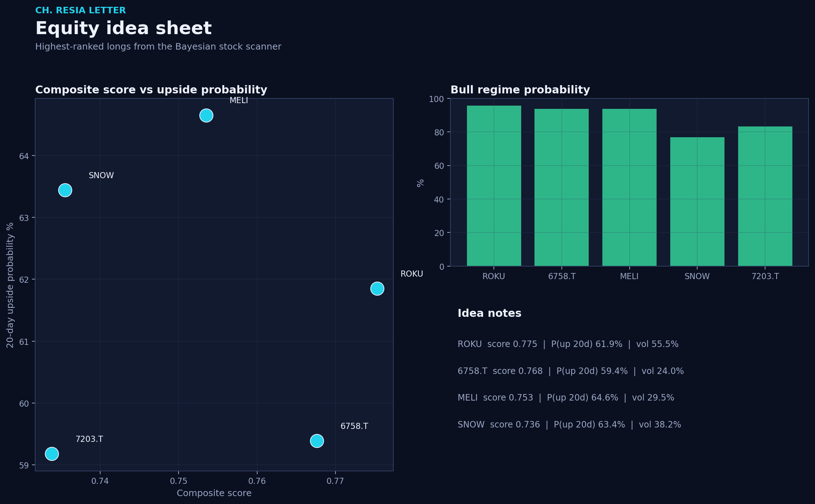Screen dimensions: 815x504
Task: Click the '62' y-axis tick on scatter
Action: click(x=24, y=280)
